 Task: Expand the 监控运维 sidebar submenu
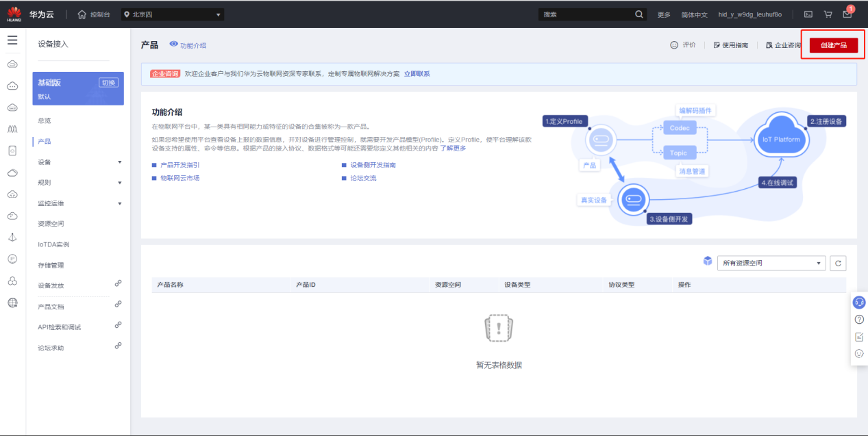pyautogui.click(x=120, y=203)
